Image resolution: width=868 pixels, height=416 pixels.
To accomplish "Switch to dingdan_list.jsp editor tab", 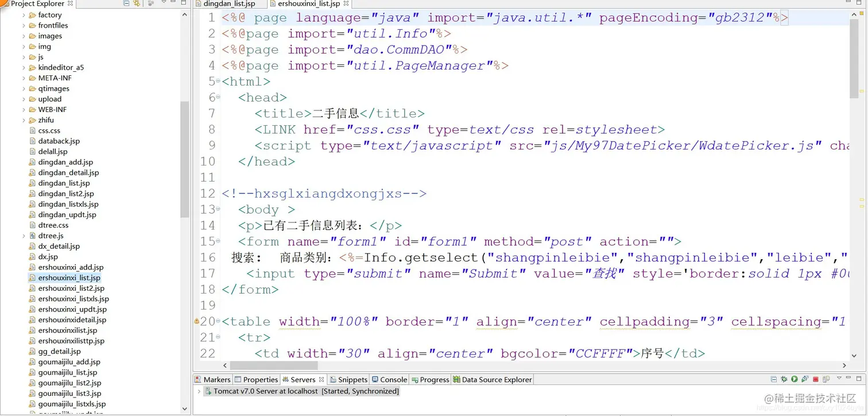I will (229, 3).
